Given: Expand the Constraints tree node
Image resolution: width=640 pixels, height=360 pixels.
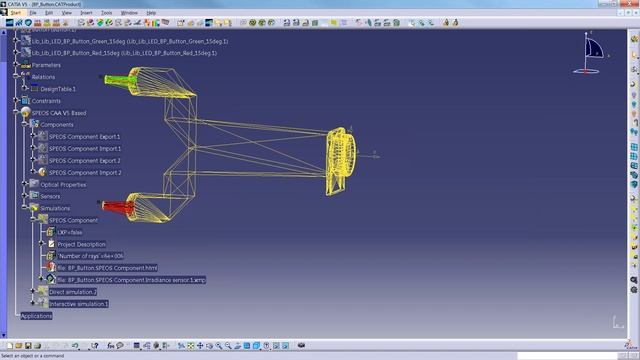Looking at the screenshot, I should tap(16, 100).
